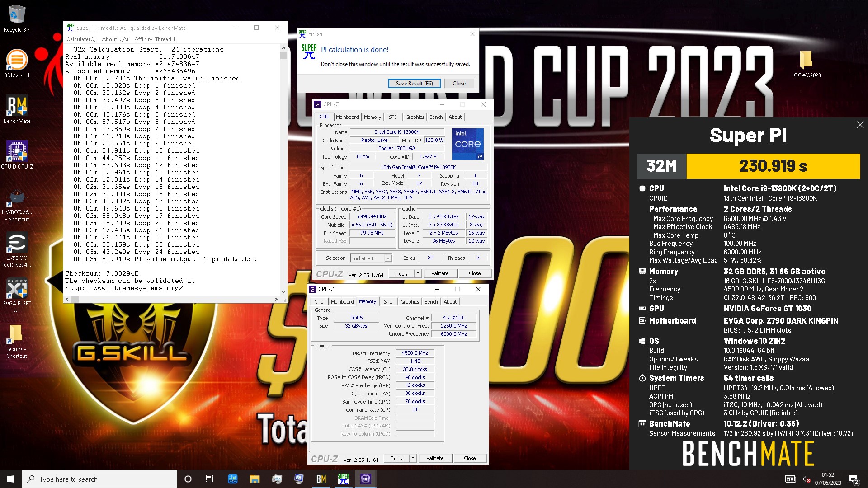Viewport: 868px width, 488px height.
Task: Open Cortana circle icon on taskbar
Action: 188,479
